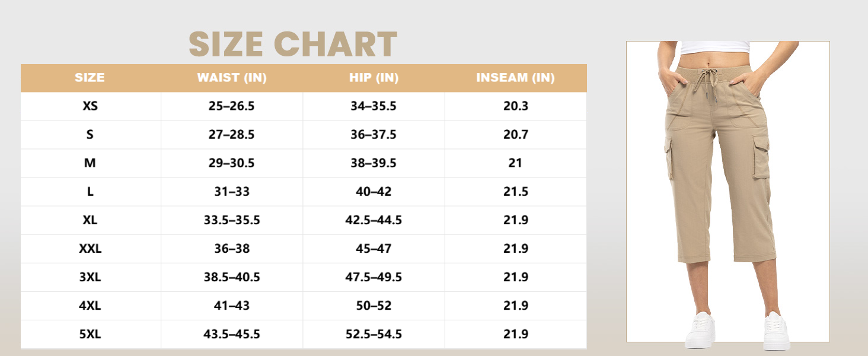The width and height of the screenshot is (868, 356).
Task: Select the M size label
Action: coord(90,163)
